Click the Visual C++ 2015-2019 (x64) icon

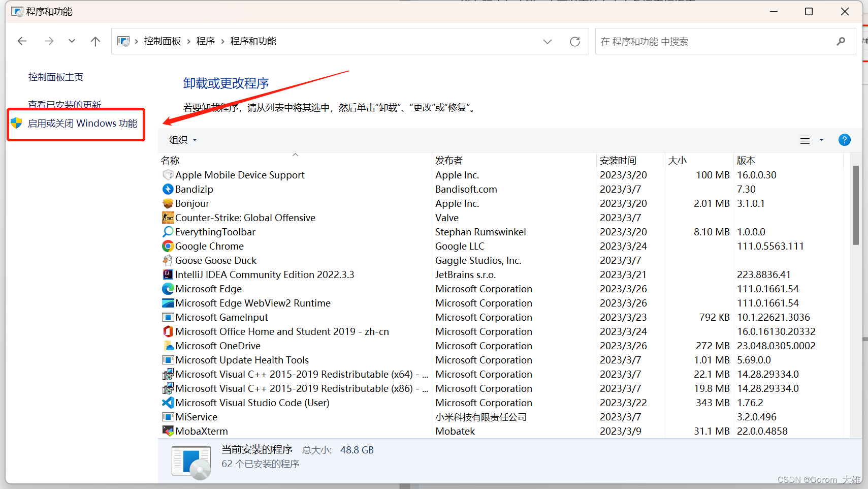coord(168,374)
